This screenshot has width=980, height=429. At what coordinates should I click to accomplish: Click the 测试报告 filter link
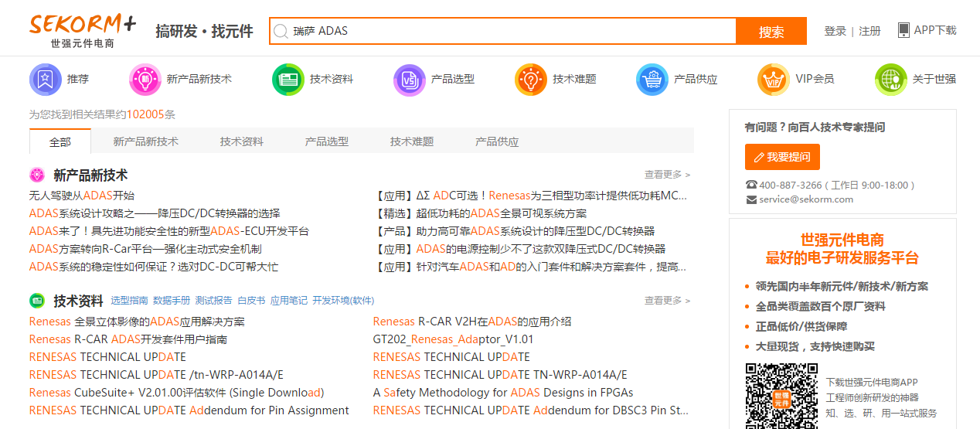click(x=213, y=301)
